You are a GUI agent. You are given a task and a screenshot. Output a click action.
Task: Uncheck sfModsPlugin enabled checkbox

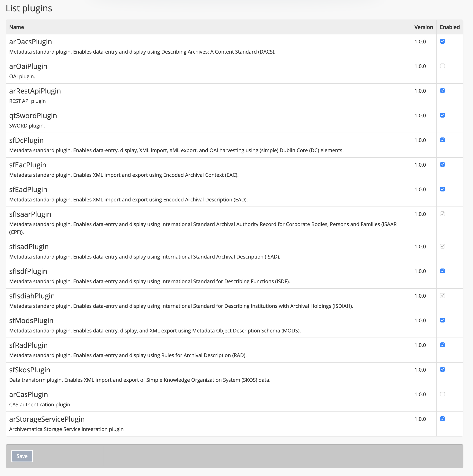click(x=442, y=320)
